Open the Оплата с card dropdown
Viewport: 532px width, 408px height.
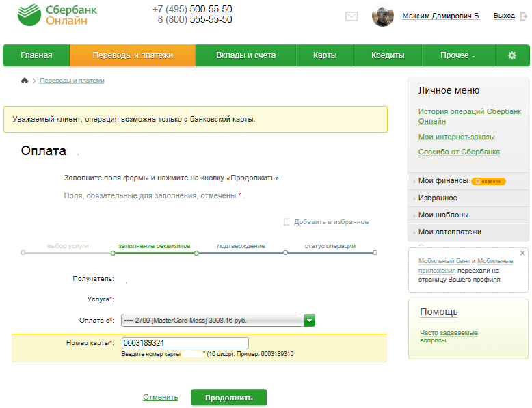(218, 320)
